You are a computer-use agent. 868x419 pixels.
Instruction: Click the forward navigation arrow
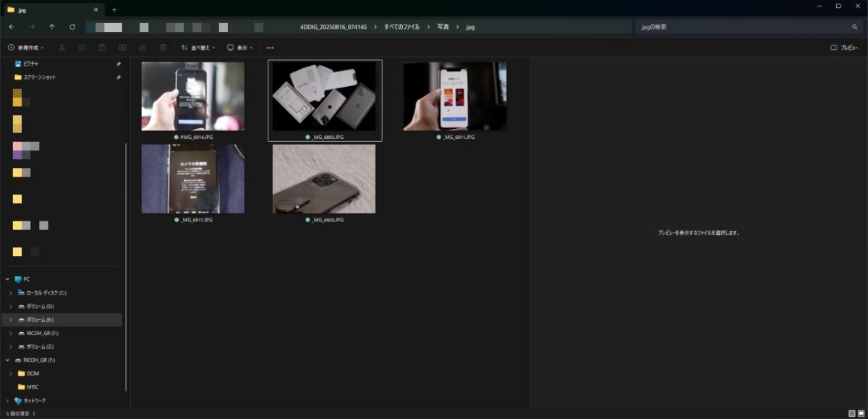(32, 27)
